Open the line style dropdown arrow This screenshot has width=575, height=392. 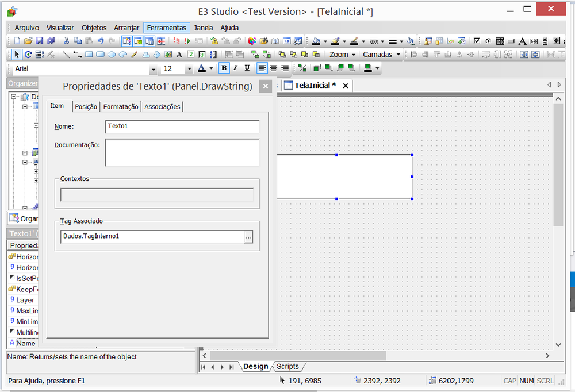[x=382, y=41]
